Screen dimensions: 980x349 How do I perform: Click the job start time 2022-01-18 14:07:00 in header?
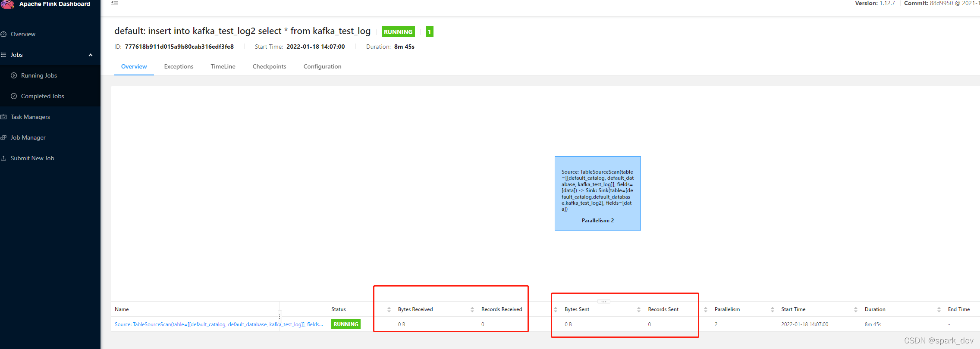click(316, 47)
